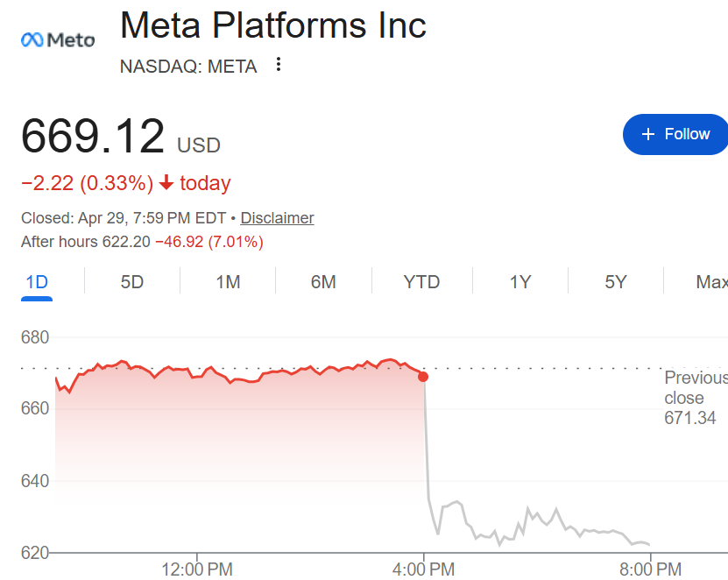
Task: Click the red closing price dot on chart
Action: tap(423, 376)
